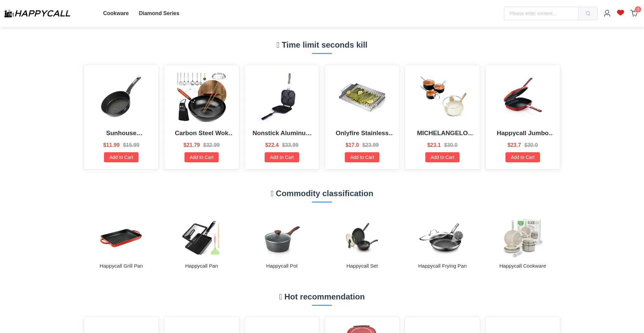
Task: Open the user account icon
Action: [607, 13]
